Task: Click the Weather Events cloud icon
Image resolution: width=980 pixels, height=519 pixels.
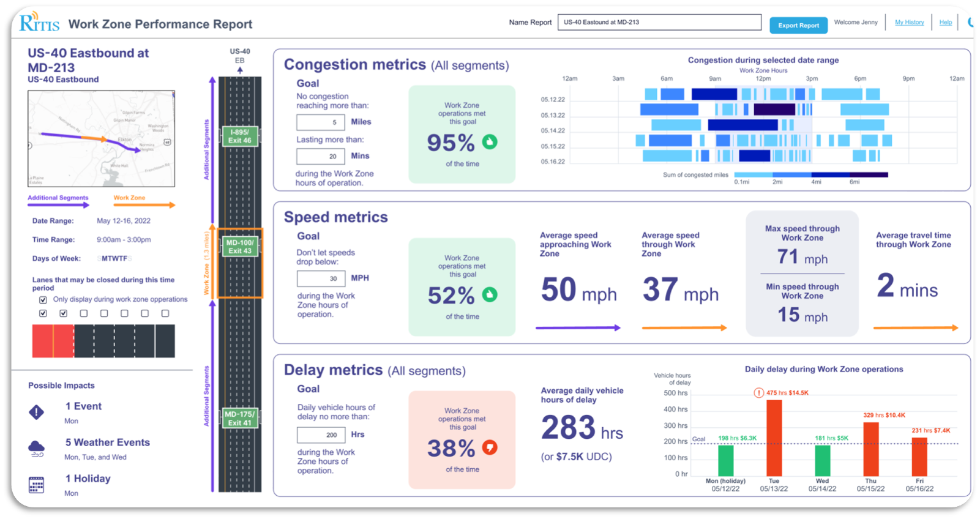Action: [x=36, y=448]
